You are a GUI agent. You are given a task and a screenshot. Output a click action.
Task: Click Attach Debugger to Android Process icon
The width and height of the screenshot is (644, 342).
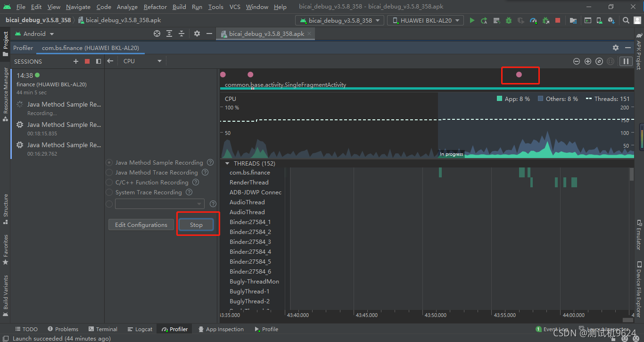point(545,20)
